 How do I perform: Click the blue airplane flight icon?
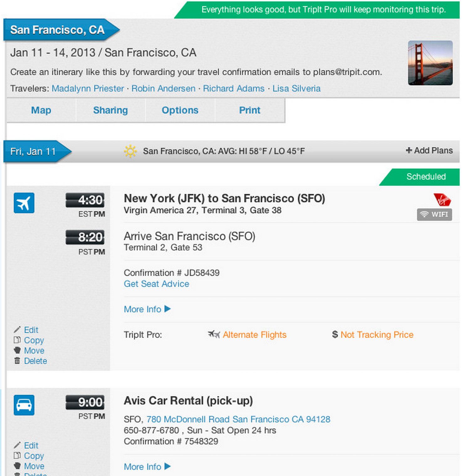pyautogui.click(x=24, y=203)
